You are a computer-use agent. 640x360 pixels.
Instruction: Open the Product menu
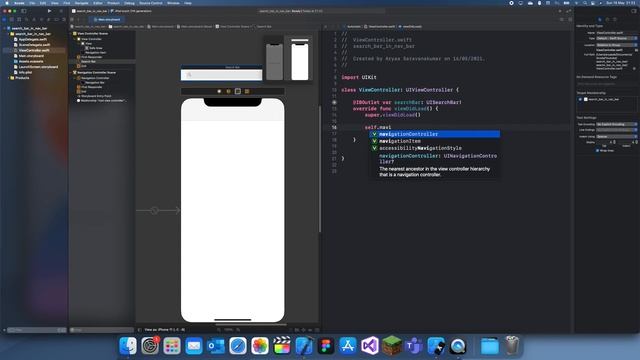tap(113, 3)
